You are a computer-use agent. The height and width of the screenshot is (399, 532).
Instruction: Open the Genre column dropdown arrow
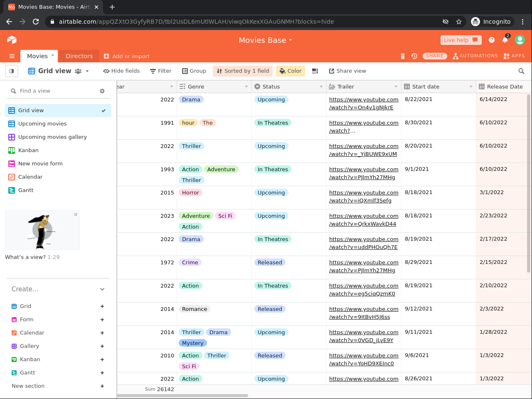coord(246,87)
